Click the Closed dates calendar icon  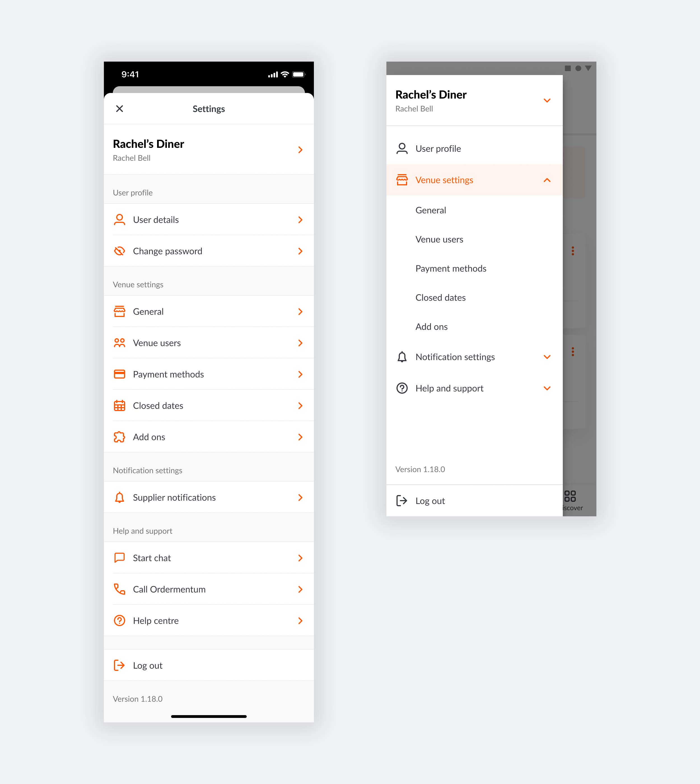click(x=120, y=405)
